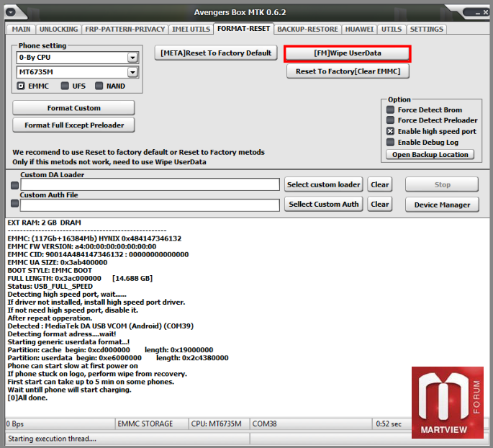Click the Format Custom button

74,108
